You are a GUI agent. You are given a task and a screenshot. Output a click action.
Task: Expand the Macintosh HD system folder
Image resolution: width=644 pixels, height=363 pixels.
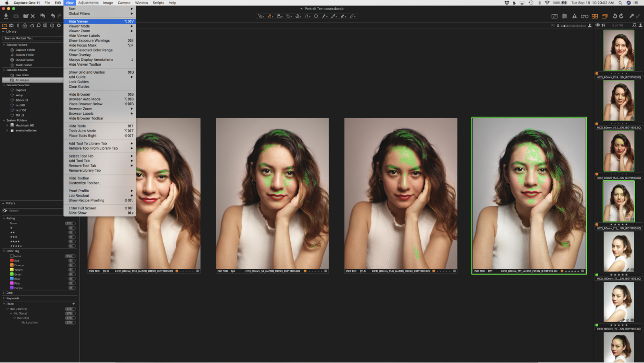coord(7,125)
